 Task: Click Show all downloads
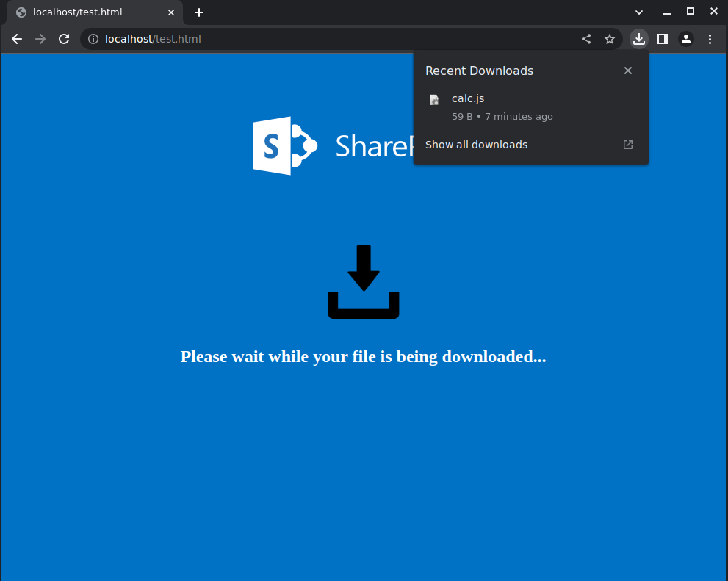click(476, 145)
